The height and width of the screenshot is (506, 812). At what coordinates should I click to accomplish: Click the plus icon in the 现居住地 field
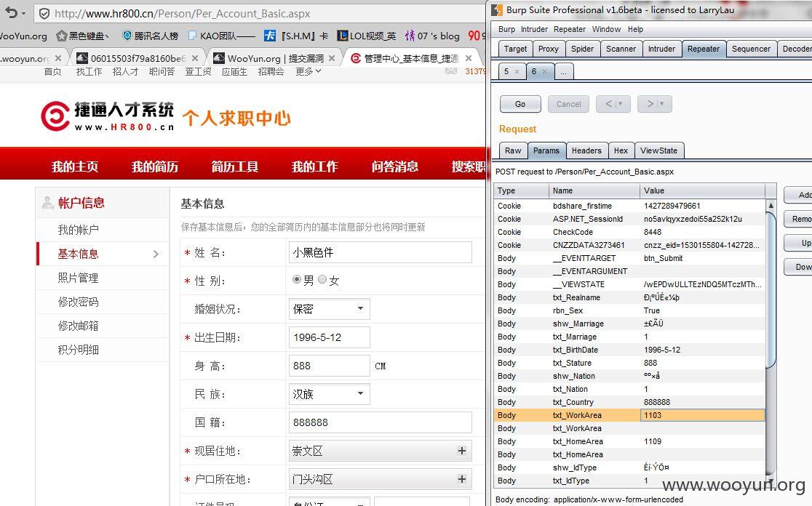click(x=462, y=451)
